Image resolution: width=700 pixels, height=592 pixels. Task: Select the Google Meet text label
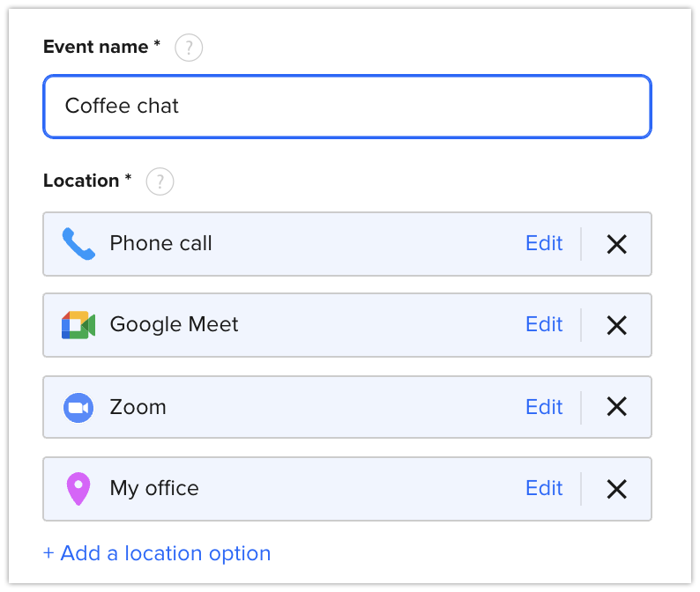pos(174,325)
